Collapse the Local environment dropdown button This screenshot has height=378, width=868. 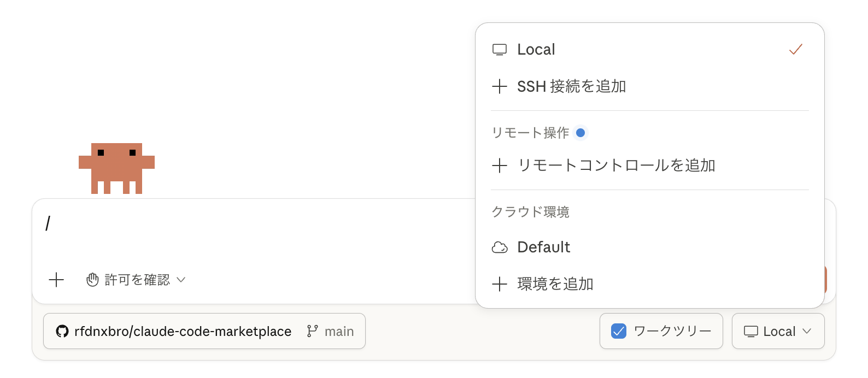[778, 331]
